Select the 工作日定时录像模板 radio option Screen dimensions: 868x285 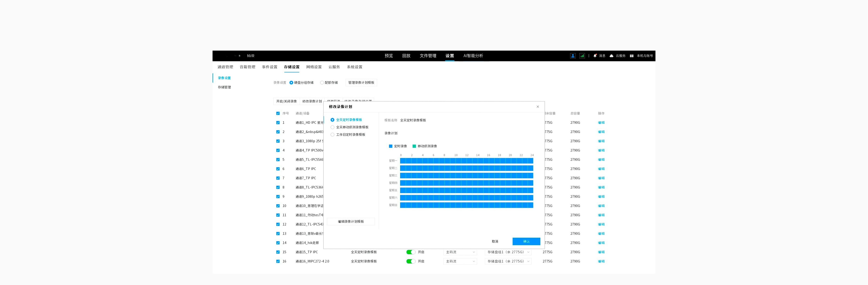(332, 135)
